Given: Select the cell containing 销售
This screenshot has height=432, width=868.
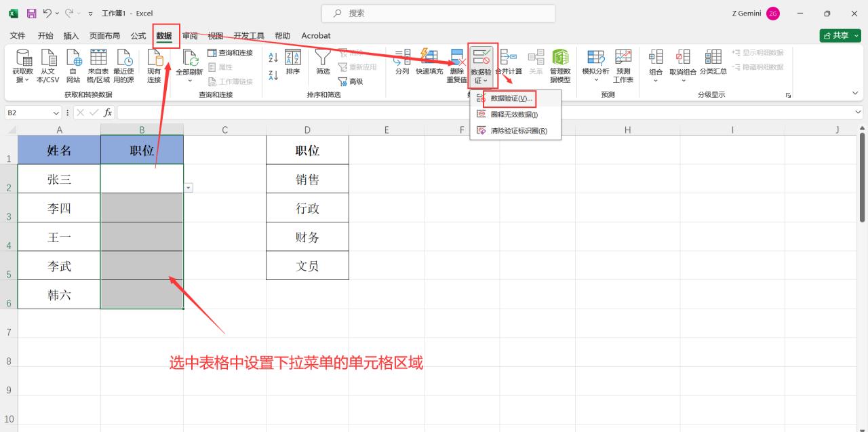Looking at the screenshot, I should point(307,179).
